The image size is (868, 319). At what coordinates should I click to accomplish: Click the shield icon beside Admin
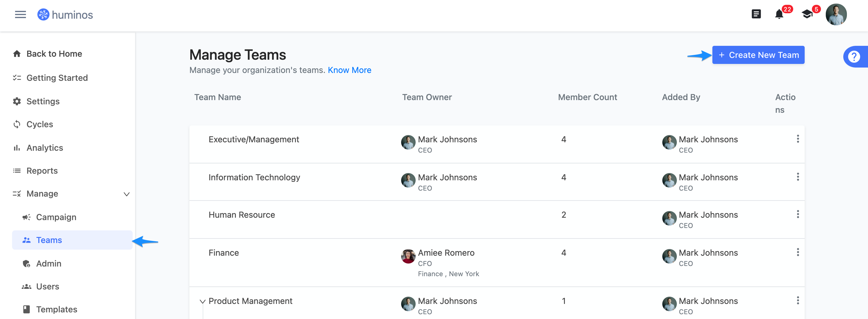pos(26,264)
